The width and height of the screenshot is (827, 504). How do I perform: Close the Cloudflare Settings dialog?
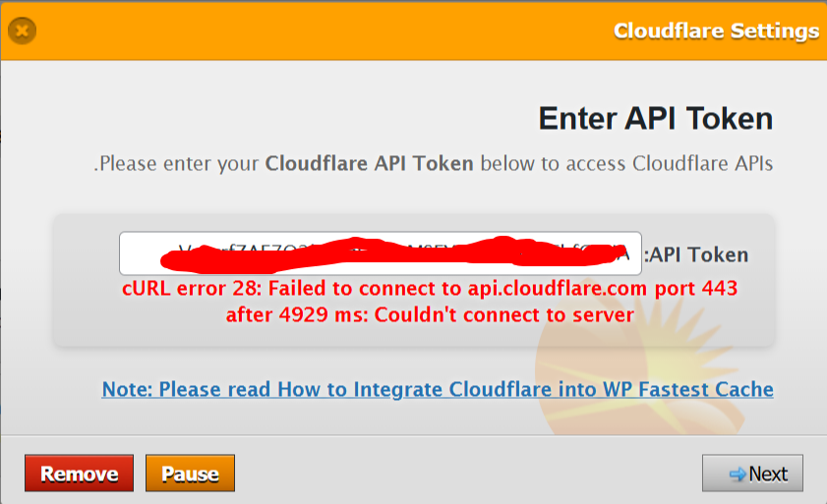[x=22, y=30]
